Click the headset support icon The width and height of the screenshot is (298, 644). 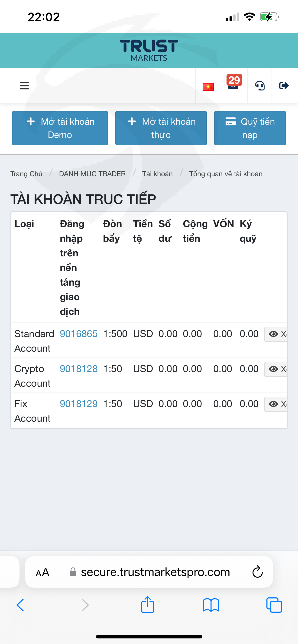coord(260,86)
